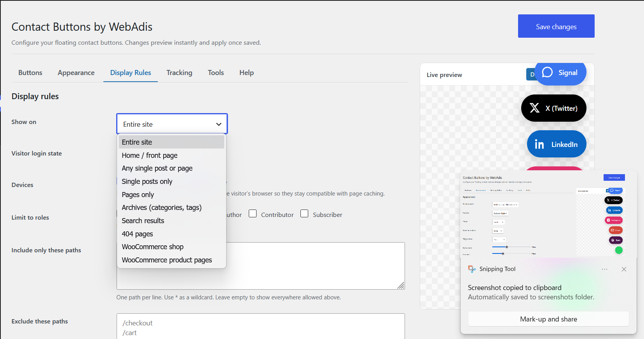Click the Signal chat bubble icon
The height and width of the screenshot is (339, 644).
(x=547, y=72)
